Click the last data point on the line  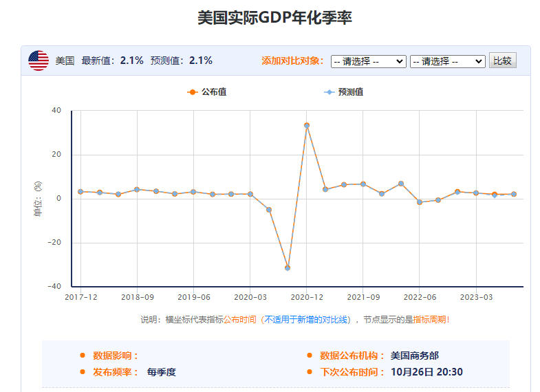[514, 194]
